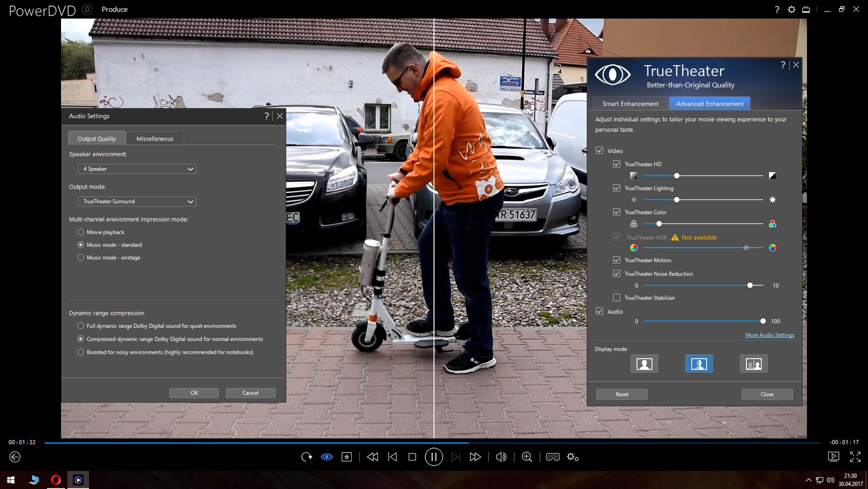Click the rewind button
This screenshot has height=489, width=868.
372,457
